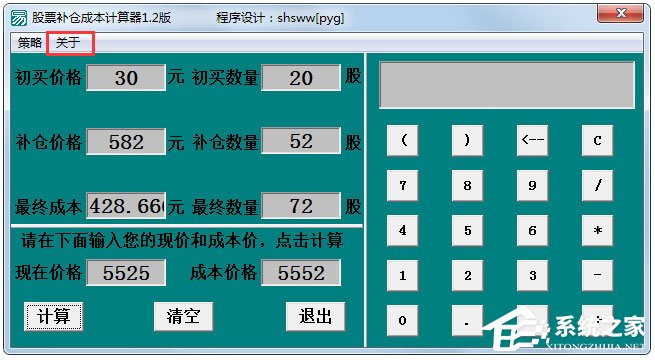Click the 初买价格 field showing 30
The width and height of the screenshot is (655, 360).
pos(126,77)
